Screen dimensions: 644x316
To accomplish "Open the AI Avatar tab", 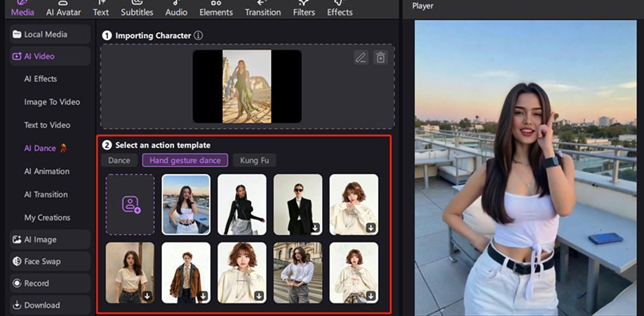I will click(x=63, y=8).
